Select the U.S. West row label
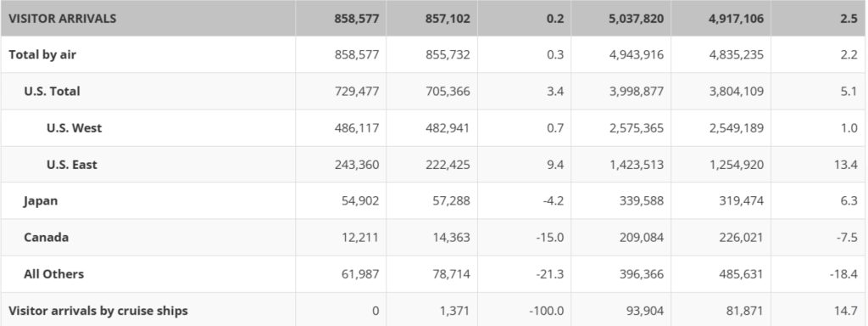The width and height of the screenshot is (868, 326). click(75, 127)
